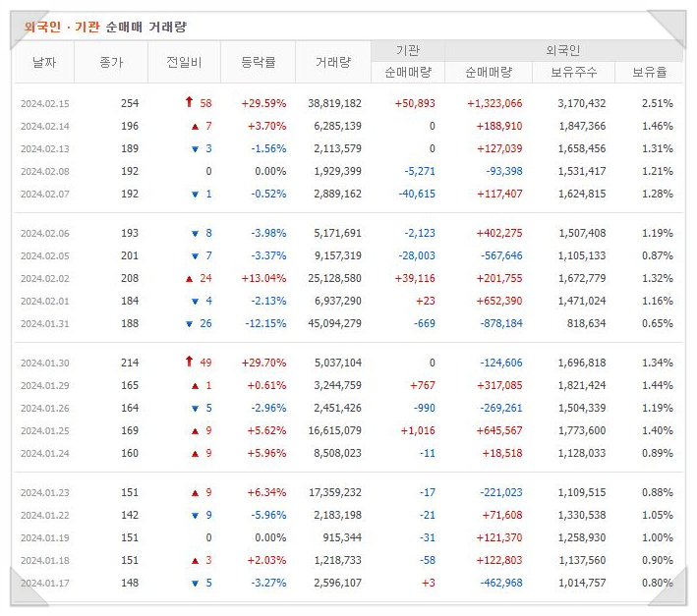Select the date 2024.02.14
This screenshot has height=616, width=697.
click(45, 126)
